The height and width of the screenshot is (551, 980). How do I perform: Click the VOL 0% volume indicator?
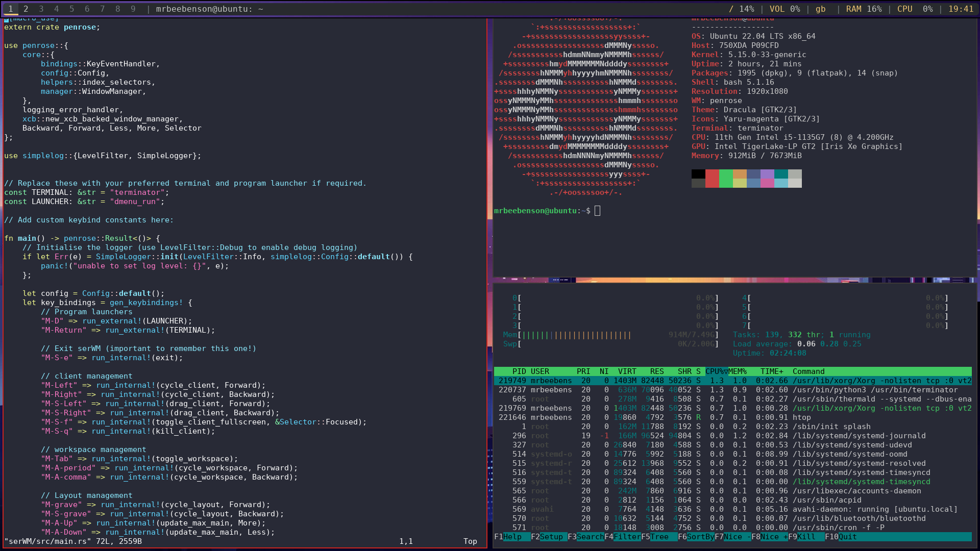point(785,9)
